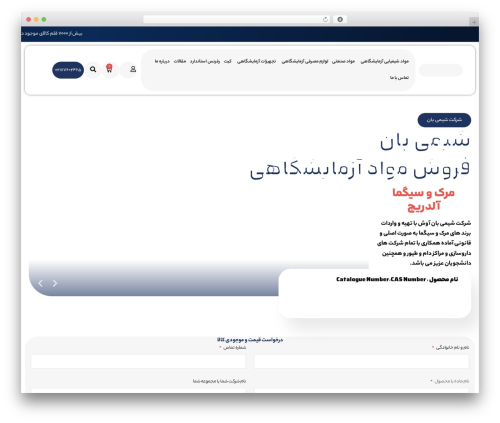Open the درباره ما menu item
Viewport: 500px width, 423px height.
click(162, 61)
